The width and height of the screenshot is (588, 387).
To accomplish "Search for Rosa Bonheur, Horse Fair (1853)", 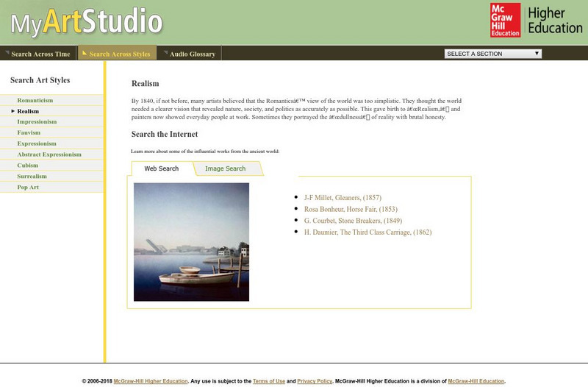I will (x=351, y=209).
